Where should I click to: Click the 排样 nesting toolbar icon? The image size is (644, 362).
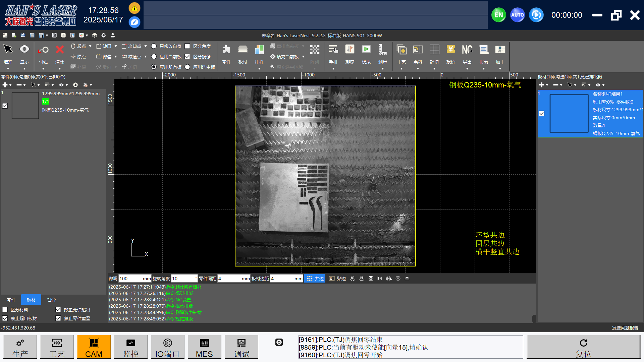click(x=259, y=50)
